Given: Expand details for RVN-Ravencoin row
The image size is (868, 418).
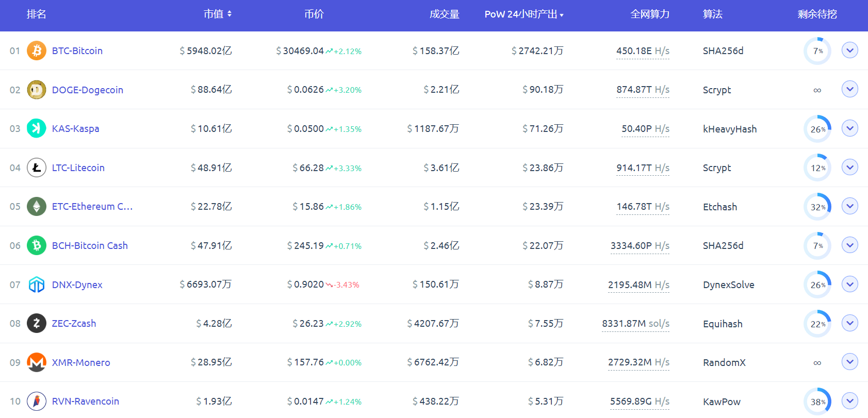Looking at the screenshot, I should (849, 400).
